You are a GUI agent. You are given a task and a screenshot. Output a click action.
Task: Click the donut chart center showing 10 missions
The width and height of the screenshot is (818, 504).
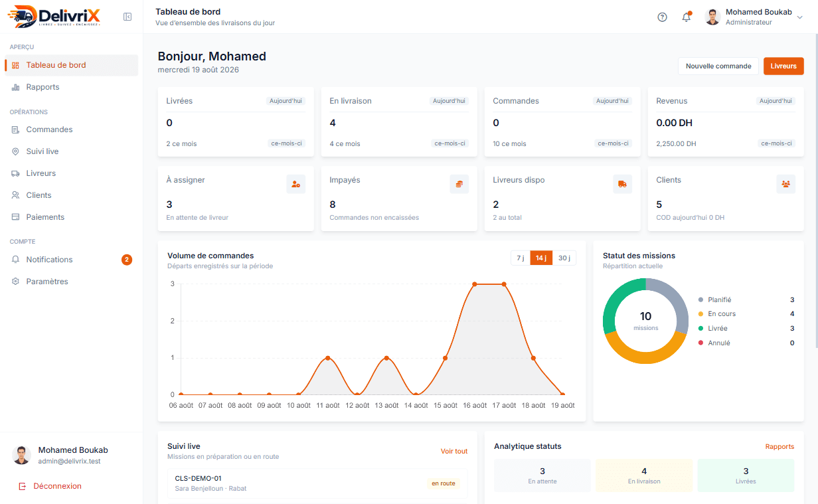coord(645,321)
